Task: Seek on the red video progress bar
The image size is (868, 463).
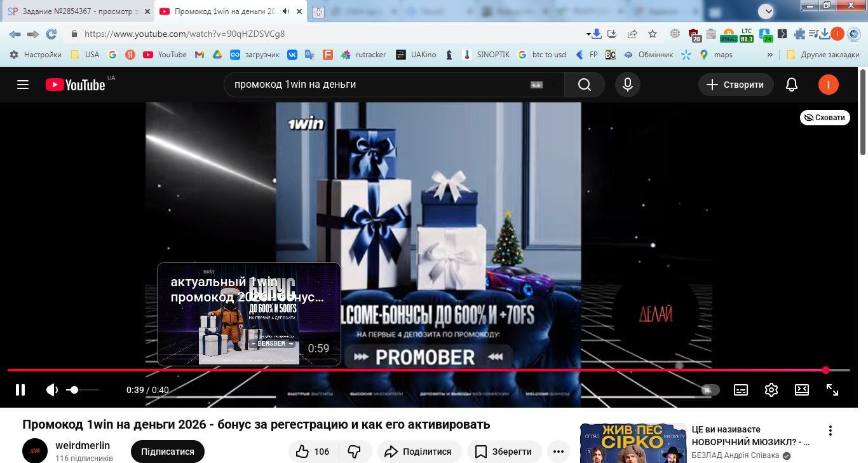Action: pyautogui.click(x=428, y=370)
